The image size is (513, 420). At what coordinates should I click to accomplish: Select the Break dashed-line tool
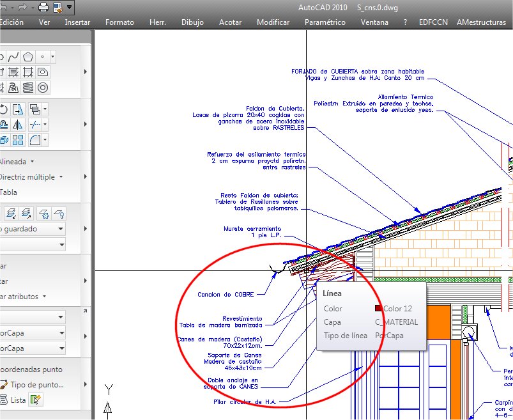coord(34,125)
